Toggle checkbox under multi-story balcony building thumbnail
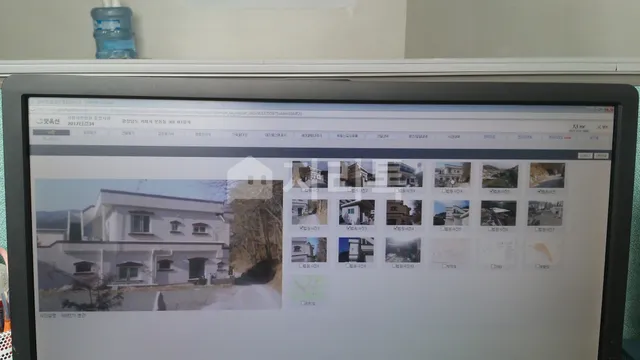 (x=397, y=191)
